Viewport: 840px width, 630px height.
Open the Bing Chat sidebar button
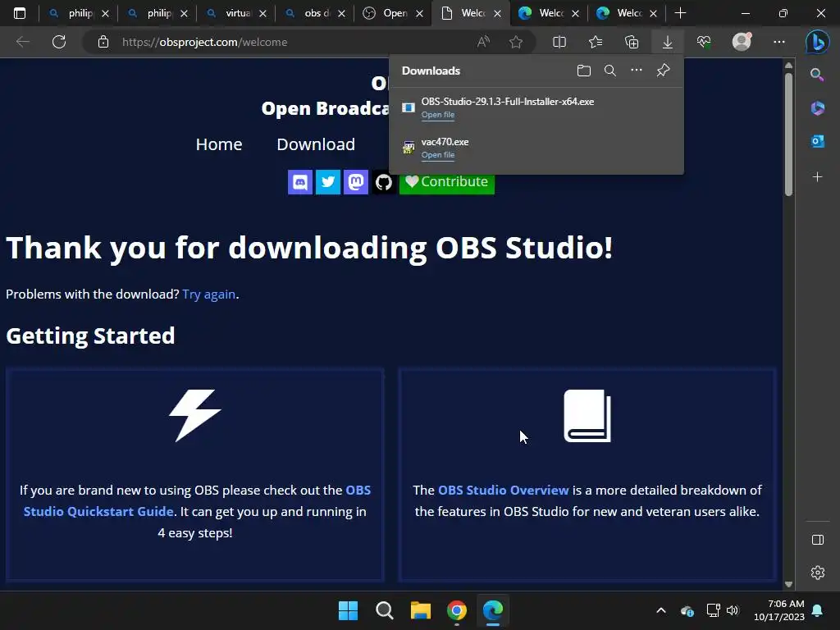pos(818,42)
